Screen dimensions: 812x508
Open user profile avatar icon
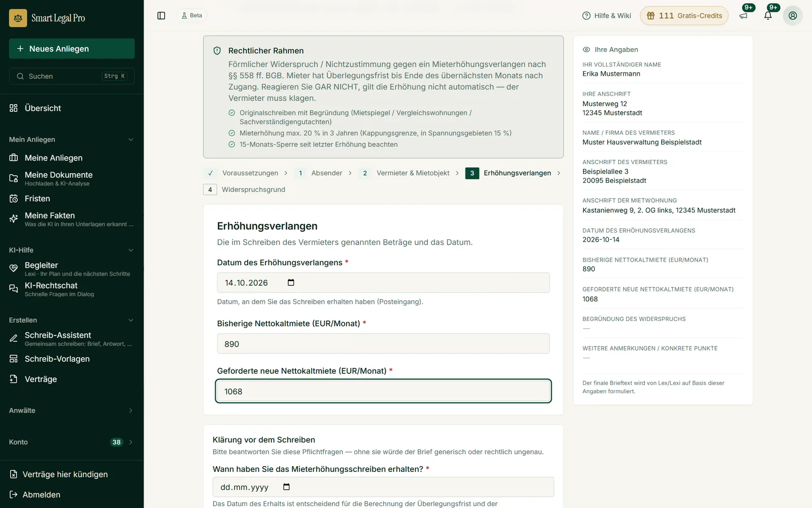[x=793, y=16]
